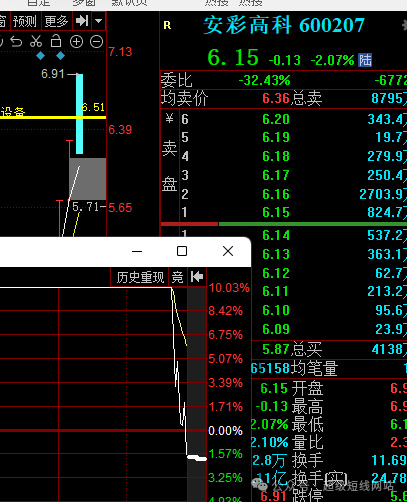This screenshot has height=502, width=407.
Task: Click the 0.00% axis label
Action: coord(225,431)
